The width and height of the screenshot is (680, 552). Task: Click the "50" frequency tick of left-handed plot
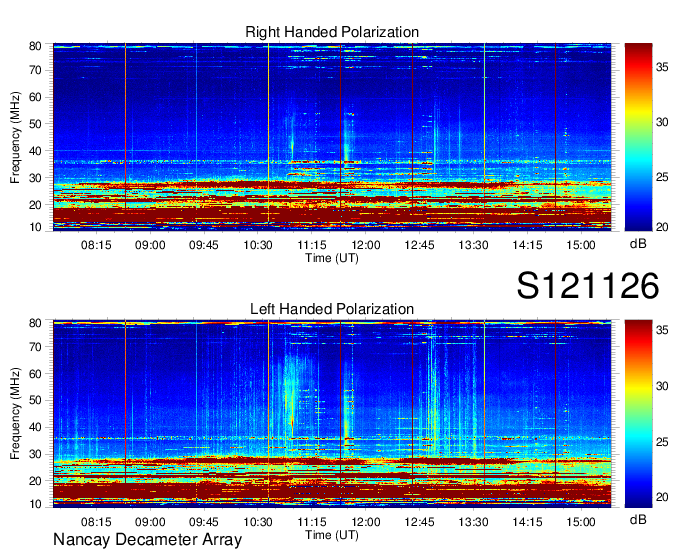(x=35, y=401)
